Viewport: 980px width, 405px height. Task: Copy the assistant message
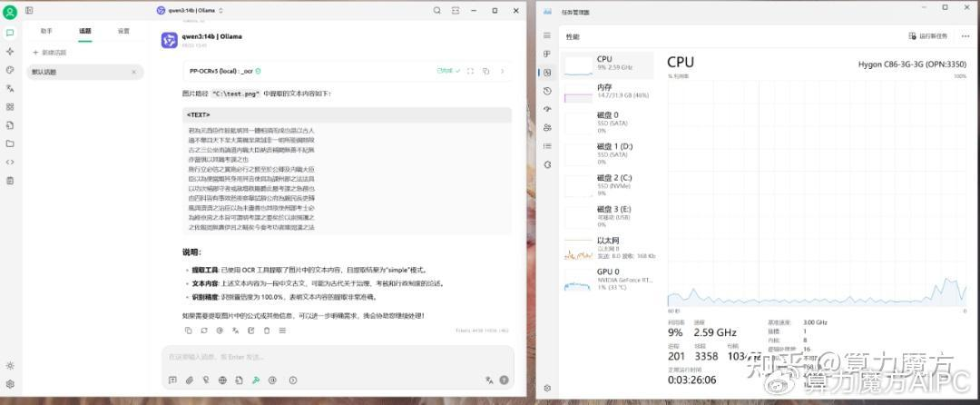pos(188,331)
